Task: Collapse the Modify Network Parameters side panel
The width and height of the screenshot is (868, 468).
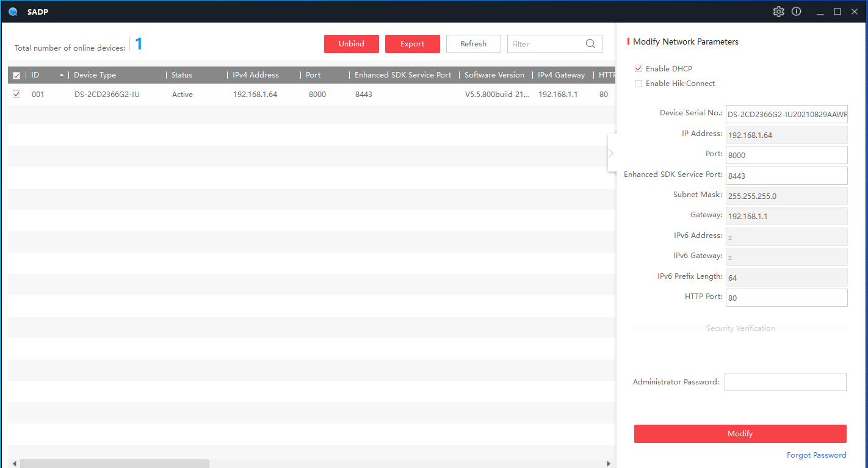Action: click(x=611, y=153)
